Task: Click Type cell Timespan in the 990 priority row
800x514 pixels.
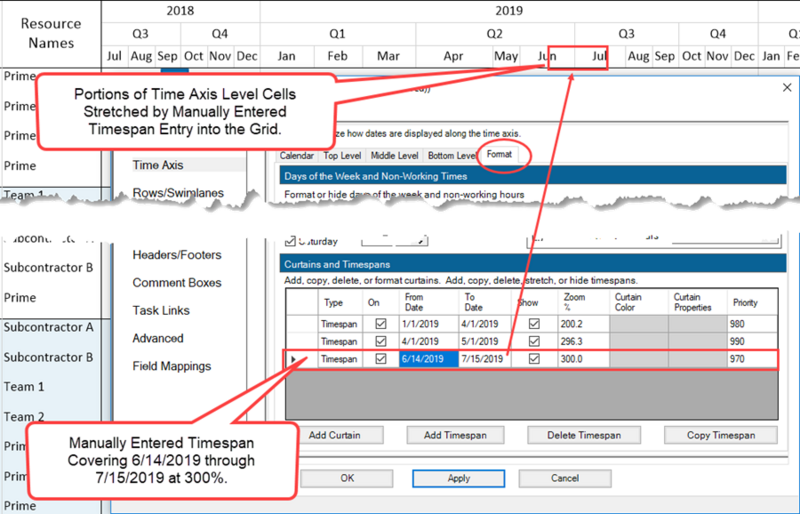Action: [x=339, y=341]
